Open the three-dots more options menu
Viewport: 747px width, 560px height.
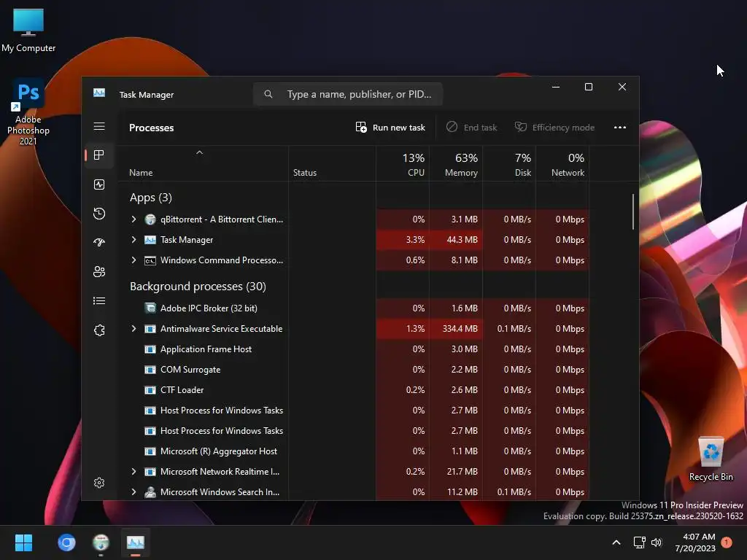620,127
